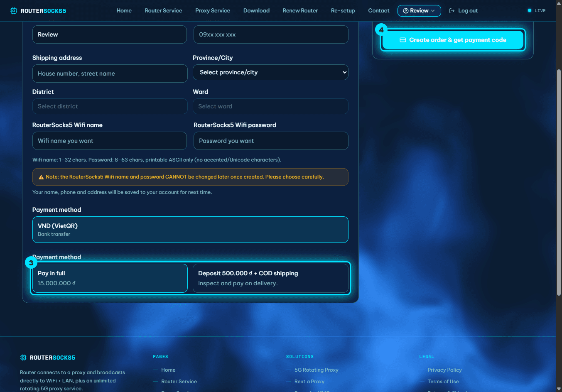Viewport: 562px width, 392px height.
Task: Open footer 5G Rotating Proxy link
Action: 317,370
